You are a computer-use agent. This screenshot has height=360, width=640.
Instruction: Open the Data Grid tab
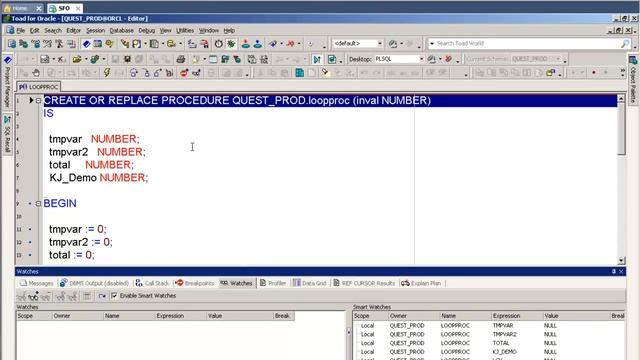[309, 283]
